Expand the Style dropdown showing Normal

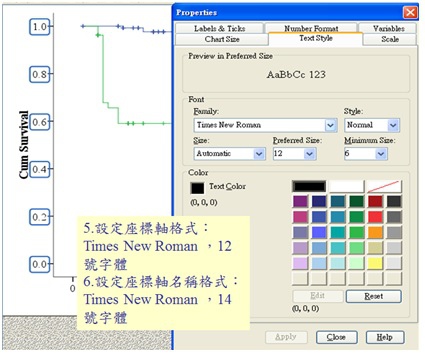tap(393, 125)
